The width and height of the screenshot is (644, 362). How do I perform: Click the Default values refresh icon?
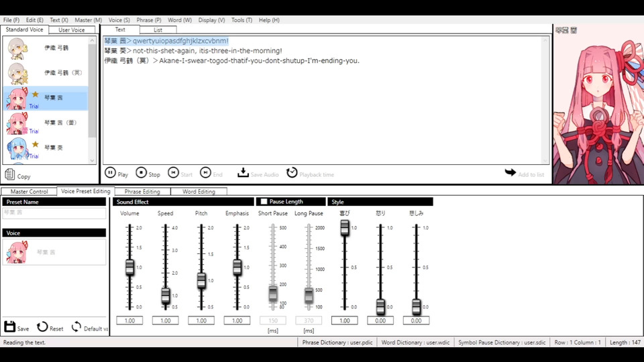(76, 326)
